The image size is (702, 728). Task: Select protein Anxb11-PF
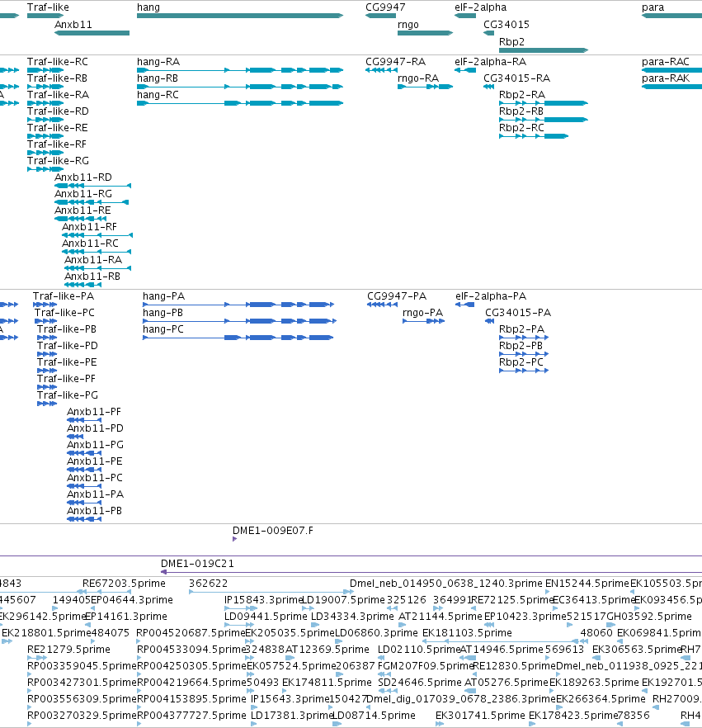[94, 412]
